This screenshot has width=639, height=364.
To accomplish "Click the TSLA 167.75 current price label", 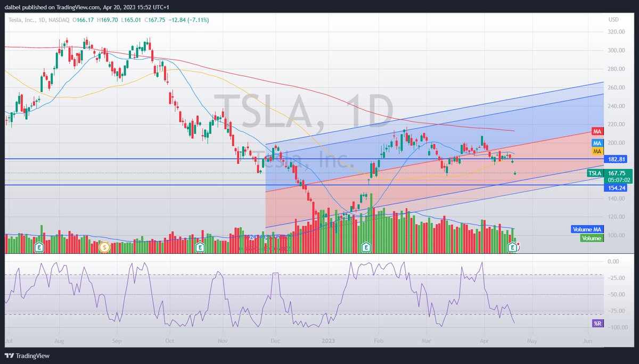I will pos(610,173).
